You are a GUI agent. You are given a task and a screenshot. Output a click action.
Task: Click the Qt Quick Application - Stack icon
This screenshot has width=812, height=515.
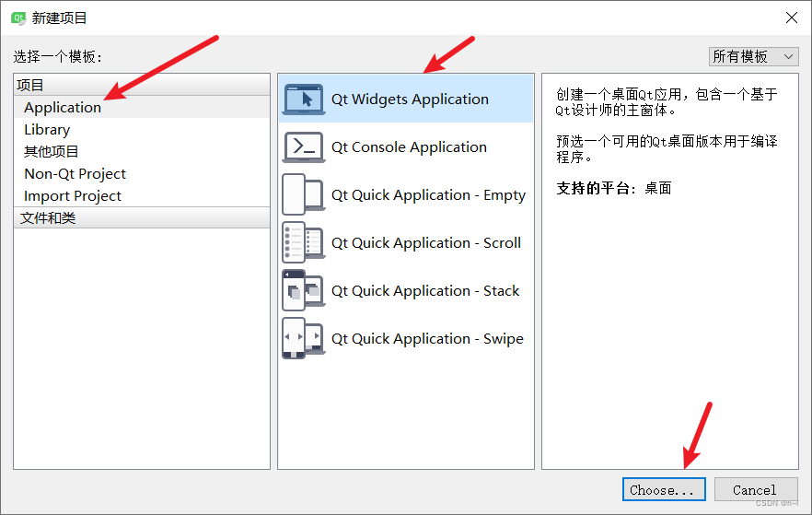point(304,290)
